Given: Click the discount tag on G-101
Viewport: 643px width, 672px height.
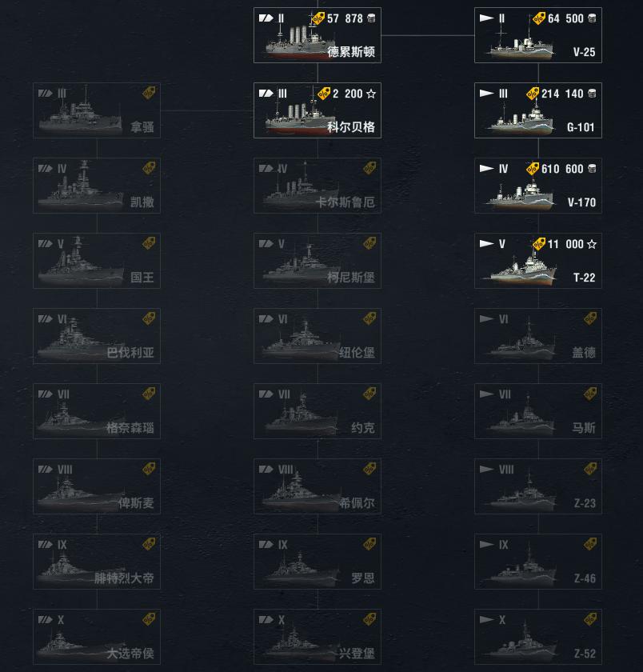Looking at the screenshot, I should (x=533, y=94).
